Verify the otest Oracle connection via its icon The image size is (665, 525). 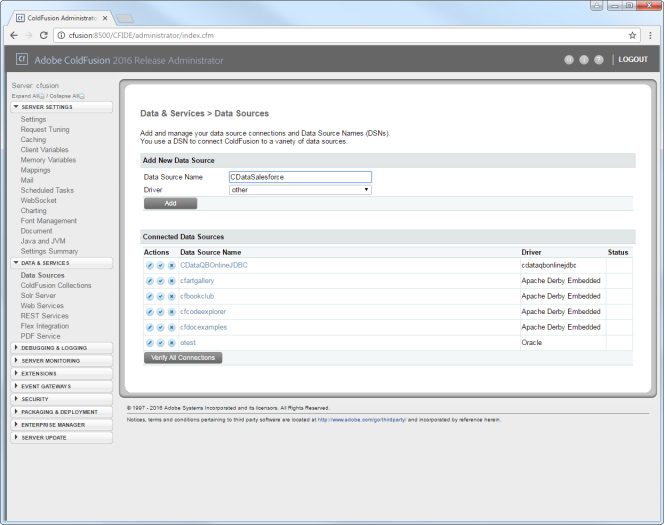coord(161,343)
